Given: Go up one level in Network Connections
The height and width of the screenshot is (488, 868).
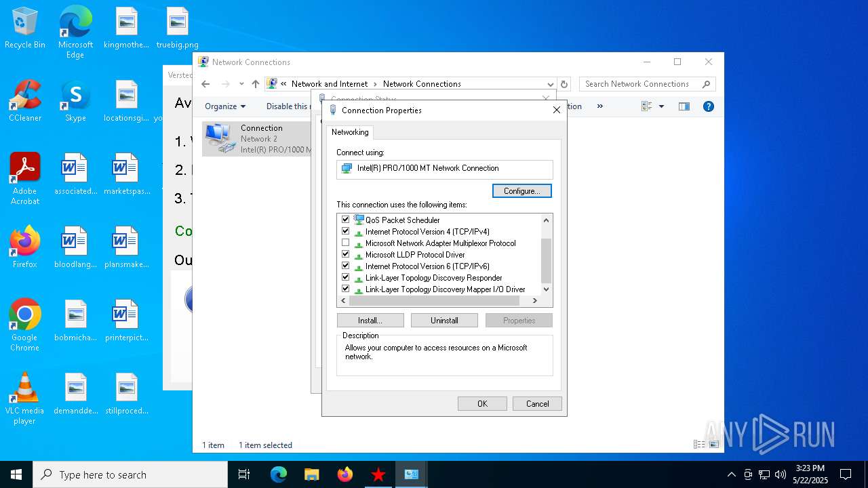Looking at the screenshot, I should pyautogui.click(x=255, y=84).
